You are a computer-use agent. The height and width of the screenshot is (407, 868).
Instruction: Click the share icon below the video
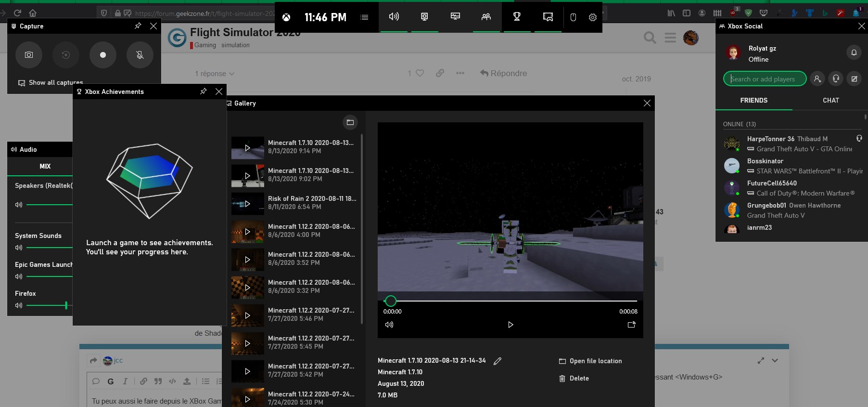point(632,325)
